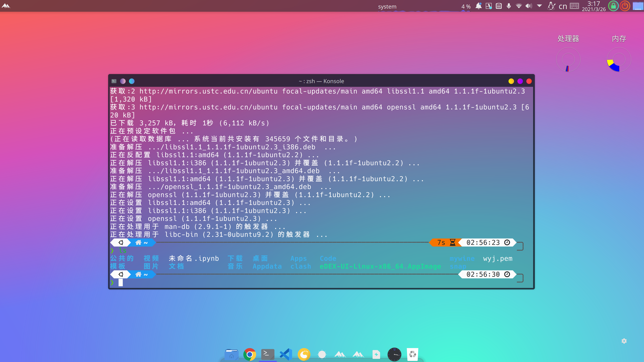The image size is (644, 362).
Task: Open the application launcher in top panel
Action: (6, 6)
